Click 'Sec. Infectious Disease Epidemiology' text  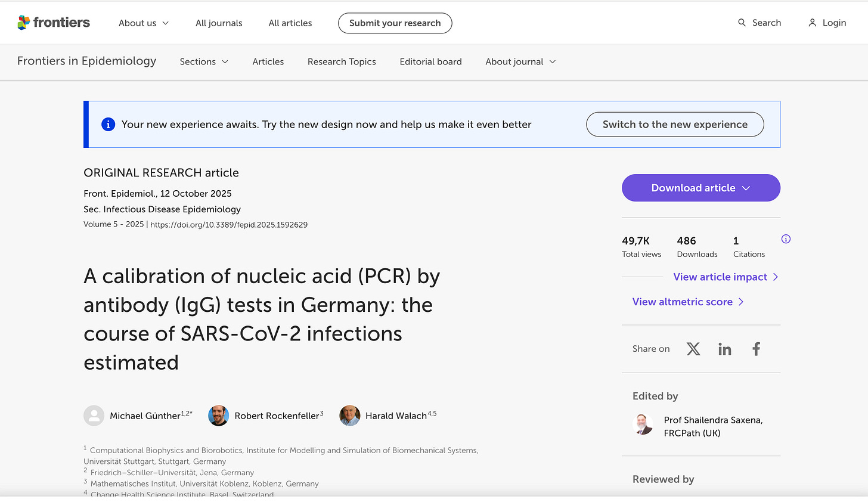(x=162, y=209)
